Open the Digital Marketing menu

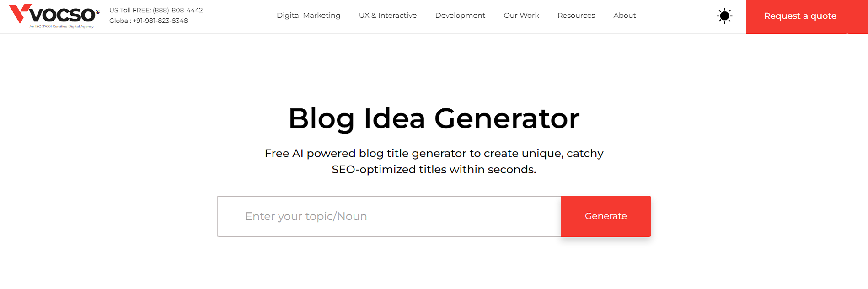308,15
